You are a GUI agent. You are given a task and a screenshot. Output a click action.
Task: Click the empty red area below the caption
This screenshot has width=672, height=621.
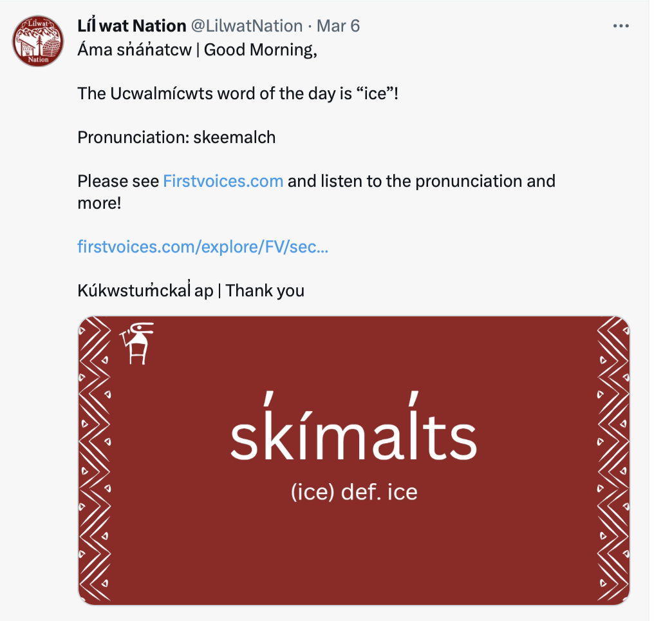pyautogui.click(x=354, y=554)
